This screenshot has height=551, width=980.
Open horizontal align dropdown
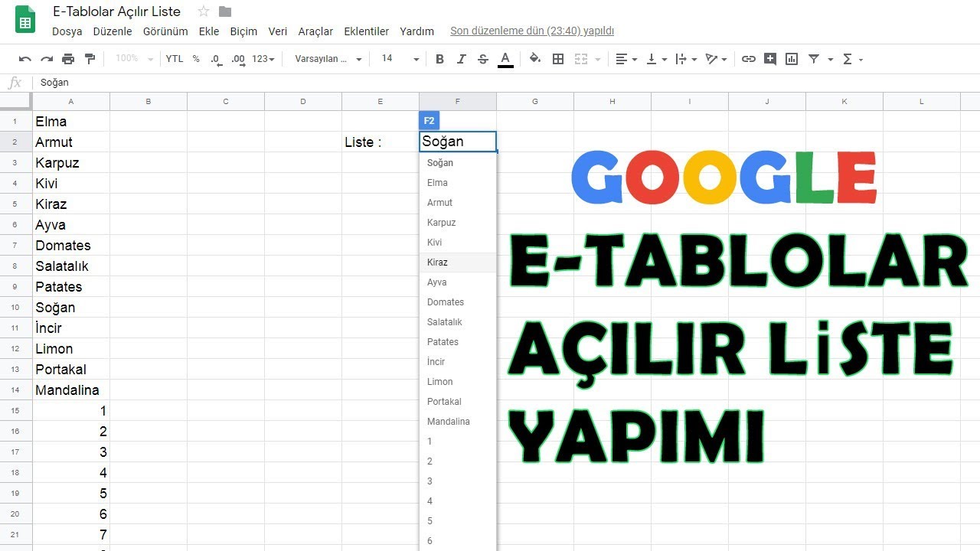pyautogui.click(x=626, y=59)
